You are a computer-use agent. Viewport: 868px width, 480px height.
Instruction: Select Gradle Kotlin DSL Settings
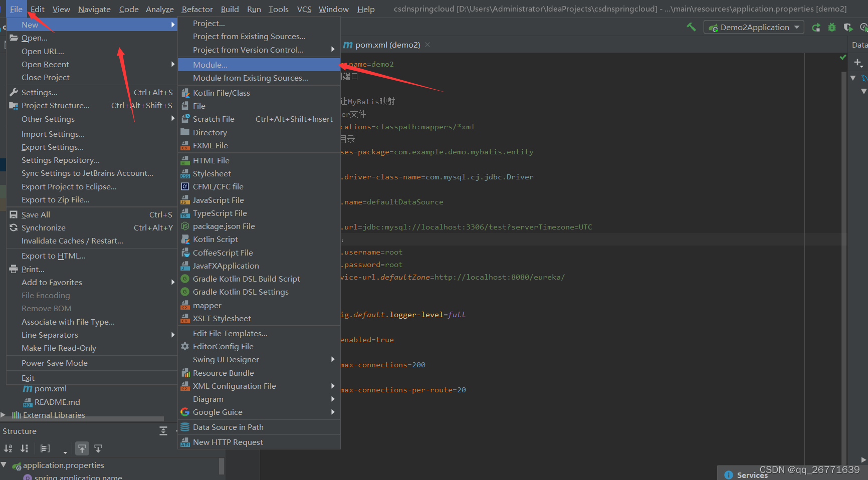coord(259,292)
